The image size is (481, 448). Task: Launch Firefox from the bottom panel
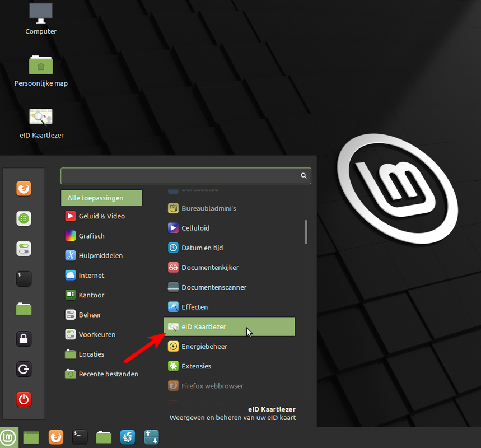pyautogui.click(x=56, y=437)
